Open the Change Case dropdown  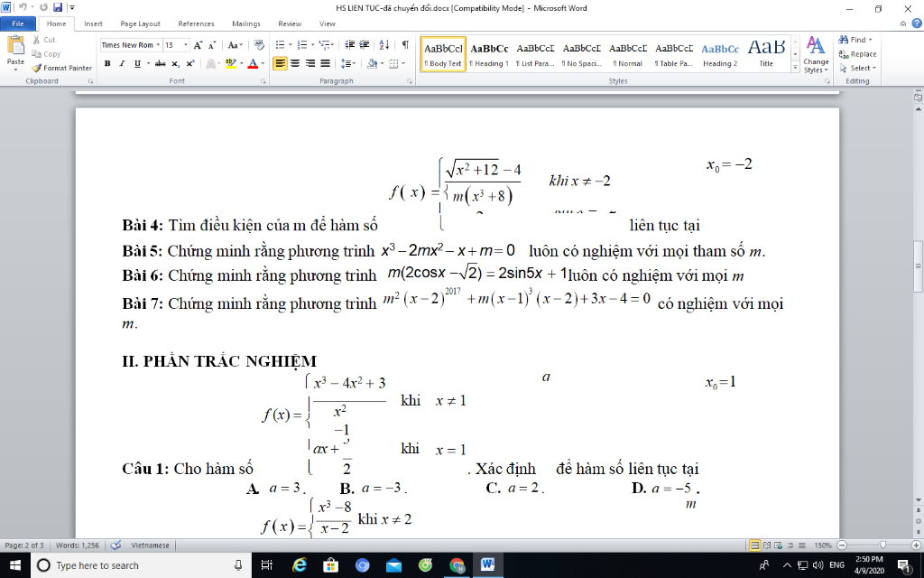(x=236, y=45)
